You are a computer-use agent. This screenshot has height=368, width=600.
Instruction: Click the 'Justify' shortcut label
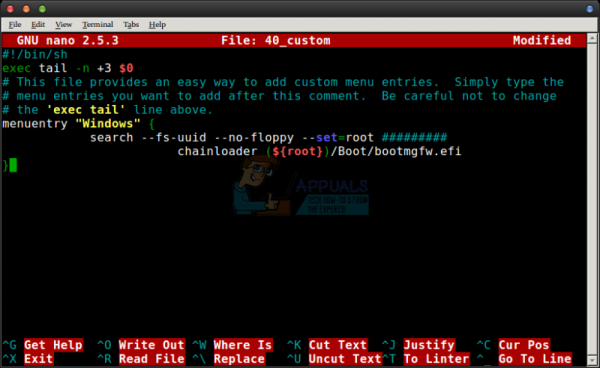[429, 345]
